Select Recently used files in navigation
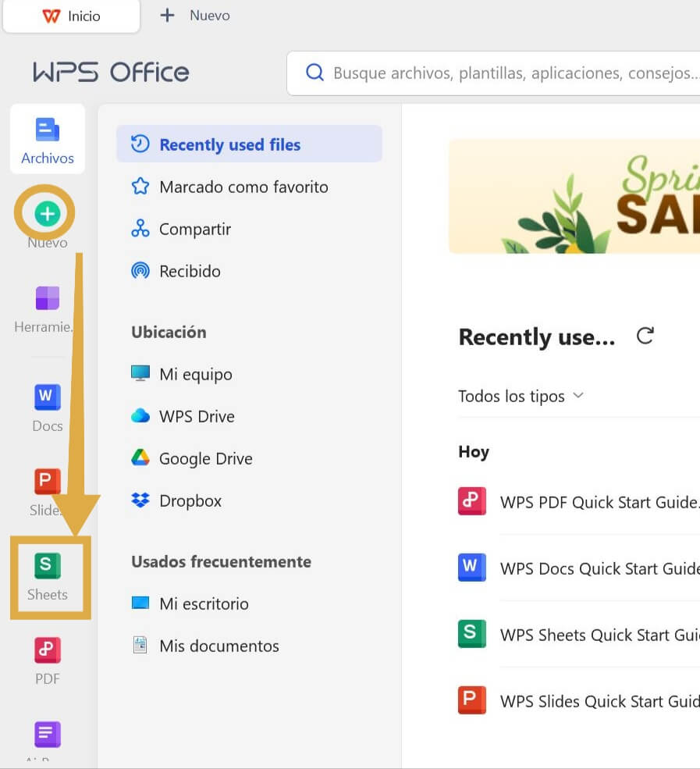This screenshot has width=700, height=769. pyautogui.click(x=249, y=144)
